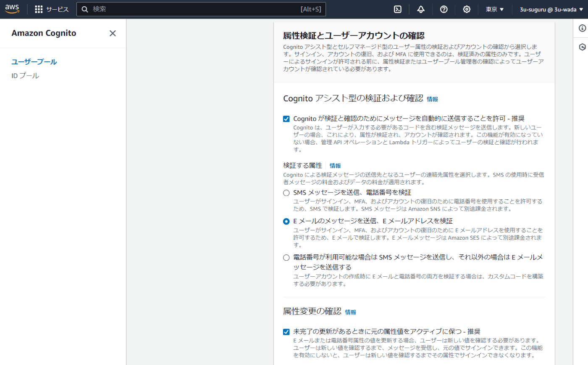Click the 属性変更の確認 heading text
The width and height of the screenshot is (588, 365).
312,311
